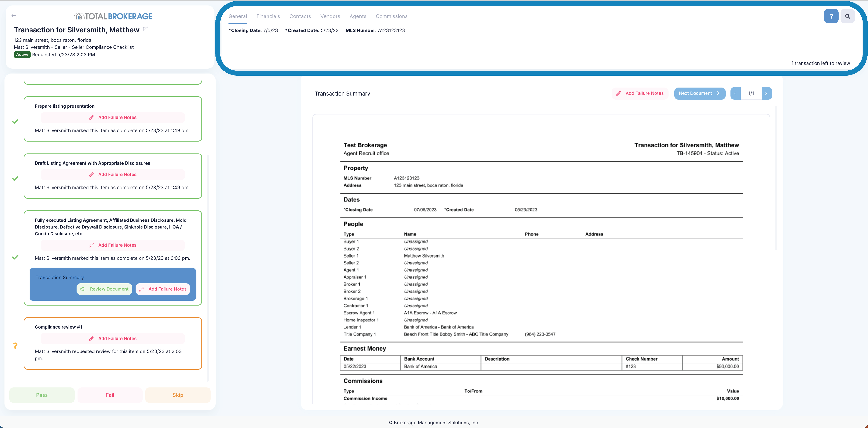Image resolution: width=868 pixels, height=428 pixels.
Task: Click checkmark beside Draft Listing Agreement
Action: (15, 178)
